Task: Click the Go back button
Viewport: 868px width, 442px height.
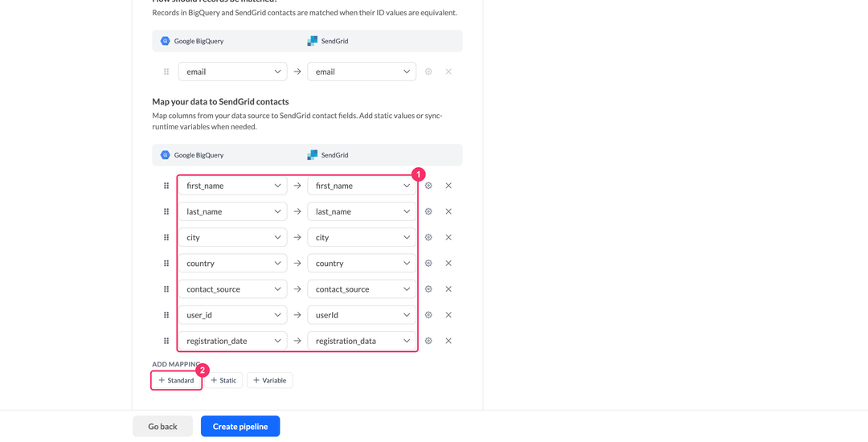Action: (162, 427)
